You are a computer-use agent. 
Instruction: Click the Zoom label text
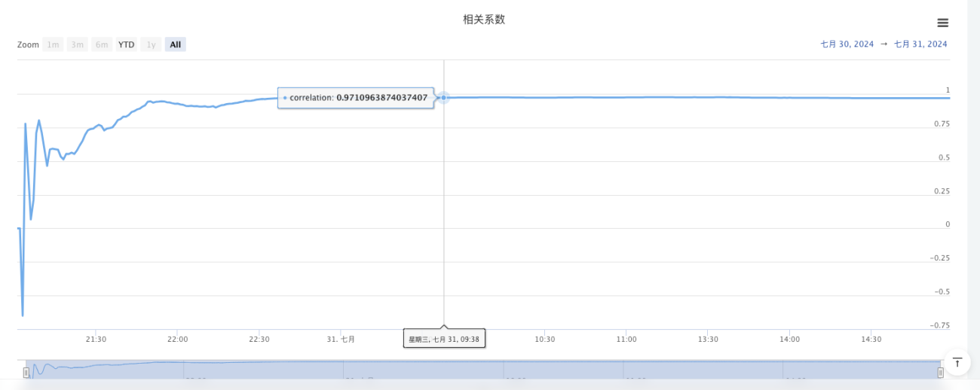(x=28, y=44)
